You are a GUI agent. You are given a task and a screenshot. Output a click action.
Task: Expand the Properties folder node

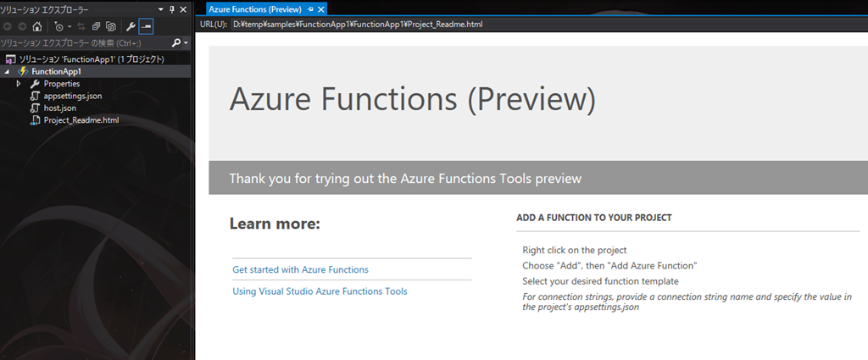[x=19, y=84]
